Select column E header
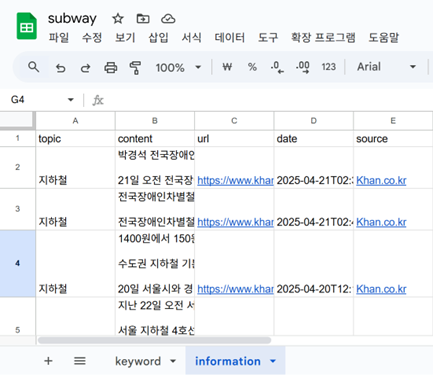The height and width of the screenshot is (375, 433). (393, 121)
